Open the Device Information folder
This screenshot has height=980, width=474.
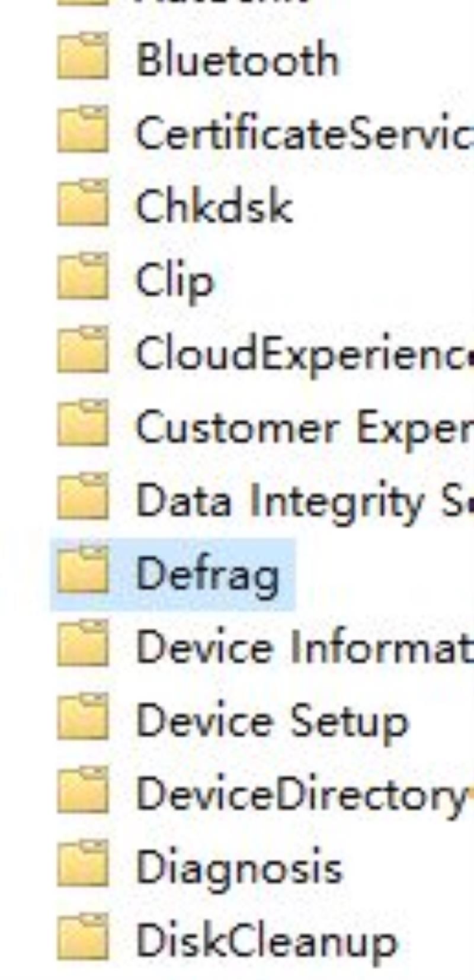[x=305, y=647]
